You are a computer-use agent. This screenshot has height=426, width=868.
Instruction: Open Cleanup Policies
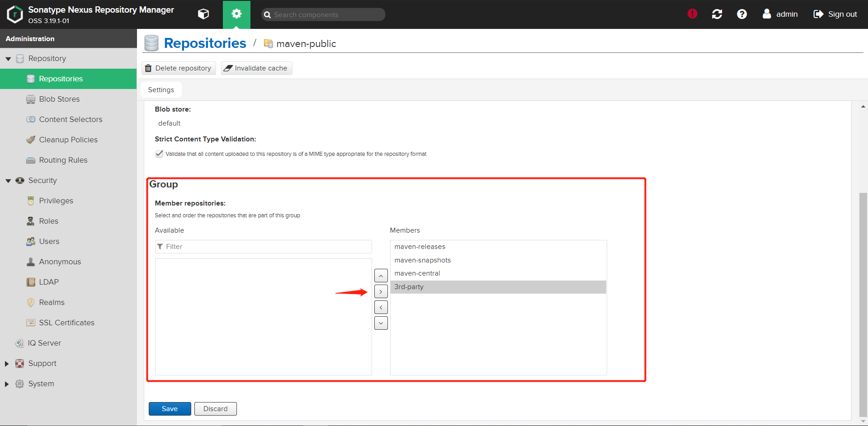[x=68, y=140]
